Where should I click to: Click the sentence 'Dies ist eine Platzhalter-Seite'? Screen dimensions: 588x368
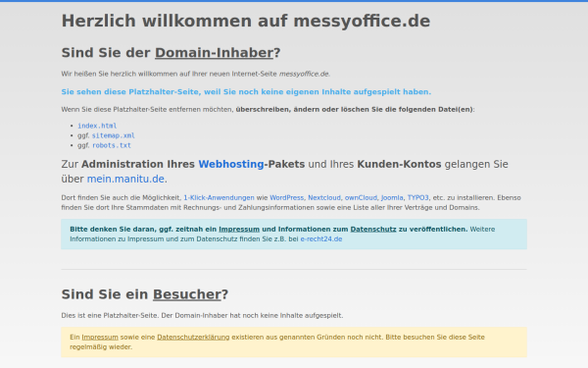pos(202,316)
